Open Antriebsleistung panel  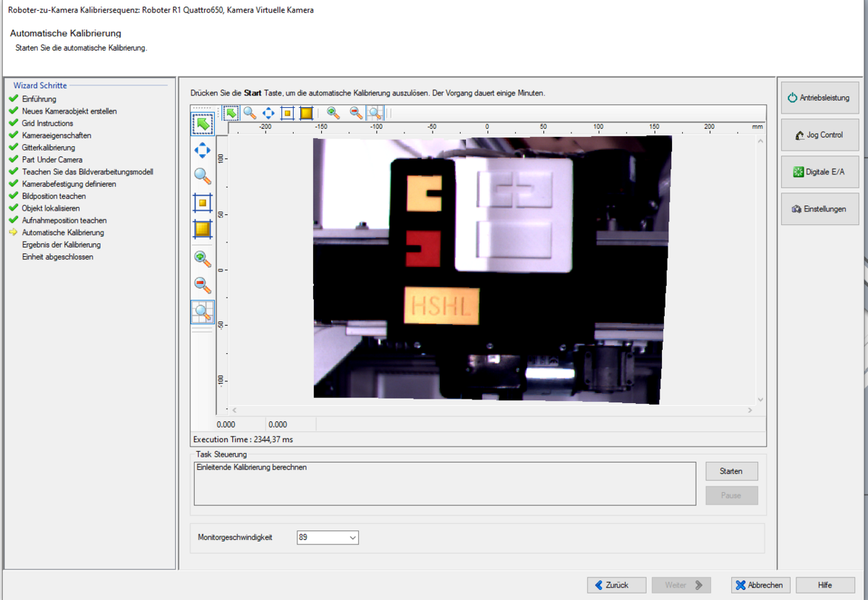tap(819, 98)
